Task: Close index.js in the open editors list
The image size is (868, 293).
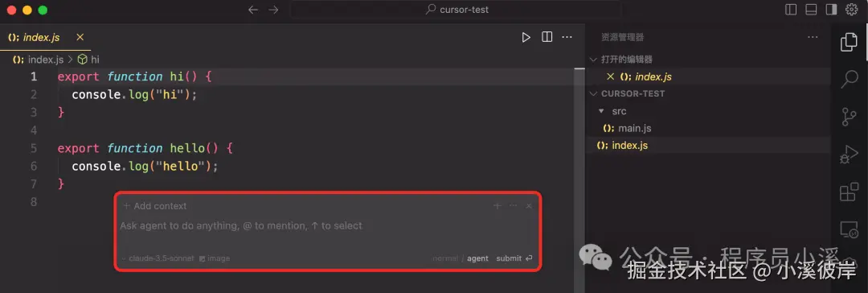Action: coord(611,76)
